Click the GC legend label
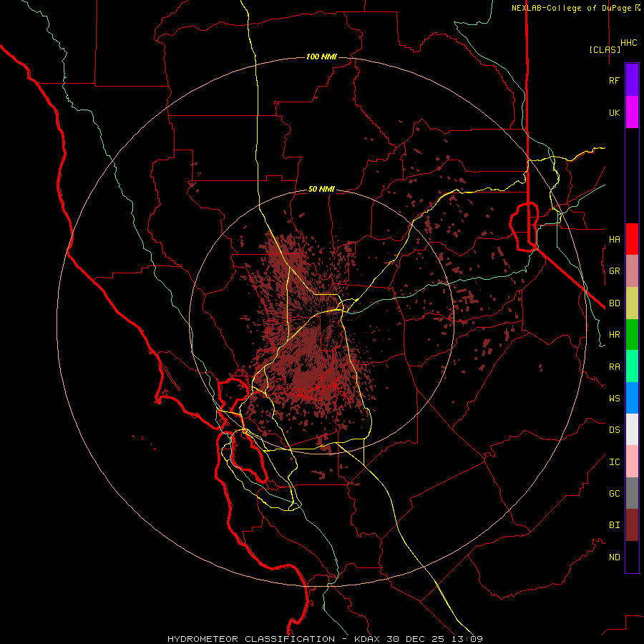 tap(614, 493)
